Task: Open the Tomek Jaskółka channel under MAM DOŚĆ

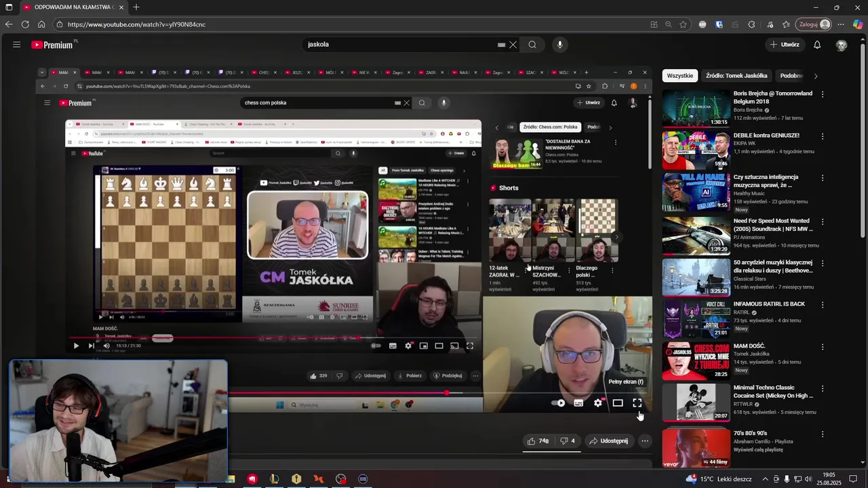Action: click(751, 354)
